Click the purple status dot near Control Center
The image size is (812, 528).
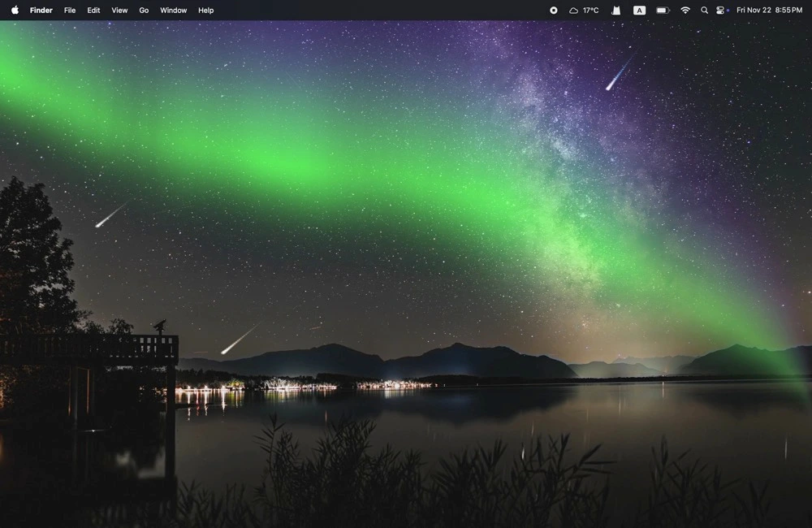[x=728, y=10]
